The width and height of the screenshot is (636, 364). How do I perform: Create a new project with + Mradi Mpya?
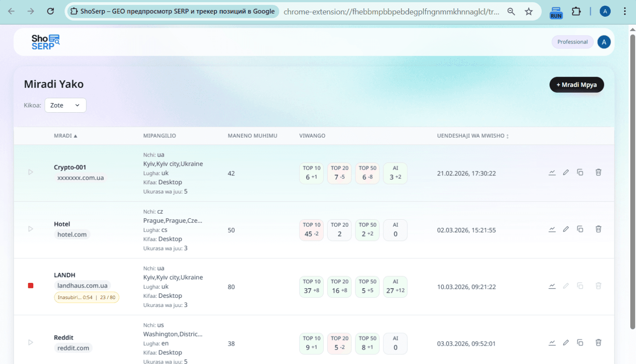(x=576, y=85)
